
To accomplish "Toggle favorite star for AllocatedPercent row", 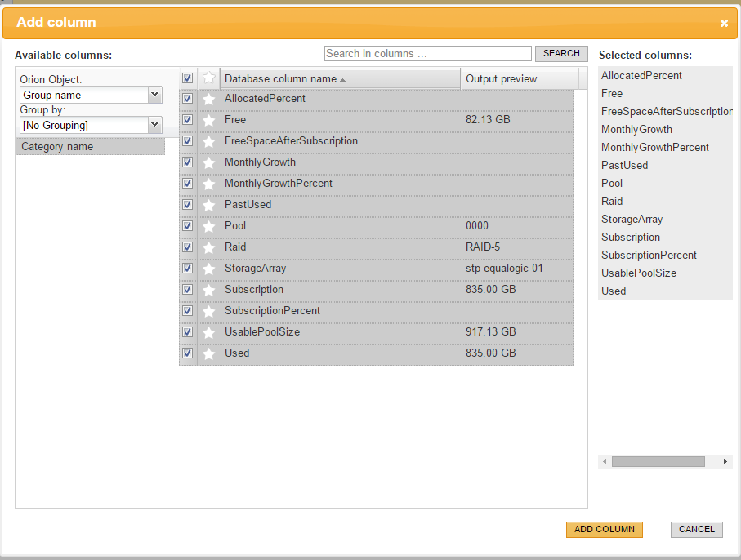I will (208, 99).
